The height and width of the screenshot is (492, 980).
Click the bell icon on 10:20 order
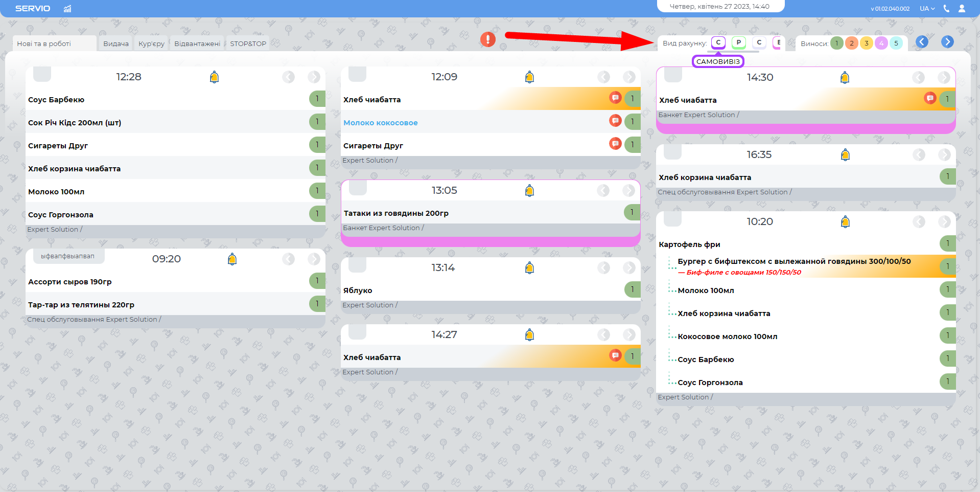click(845, 222)
